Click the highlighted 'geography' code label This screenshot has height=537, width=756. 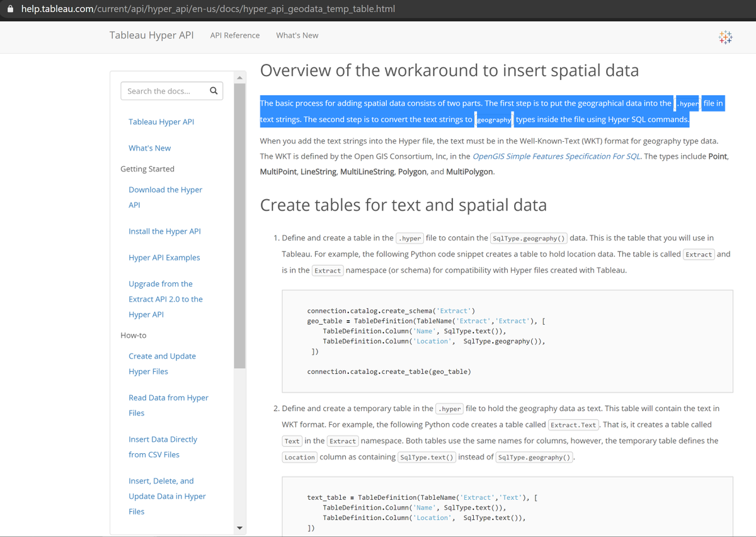[494, 120]
